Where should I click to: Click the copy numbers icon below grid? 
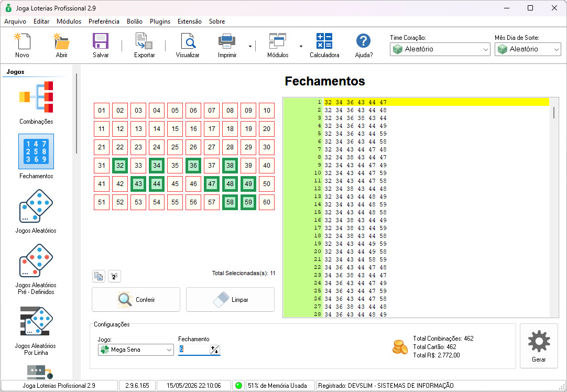(99, 276)
